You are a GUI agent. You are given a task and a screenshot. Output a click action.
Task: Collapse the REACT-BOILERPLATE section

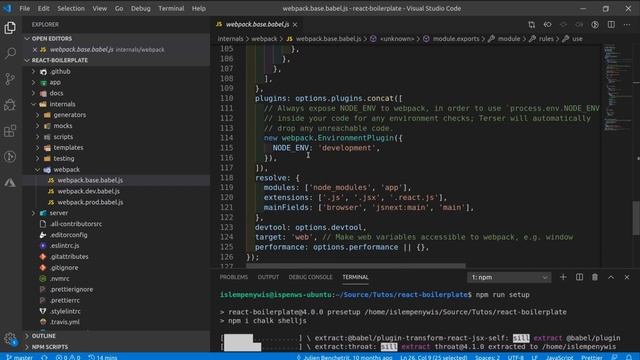tap(116, 60)
